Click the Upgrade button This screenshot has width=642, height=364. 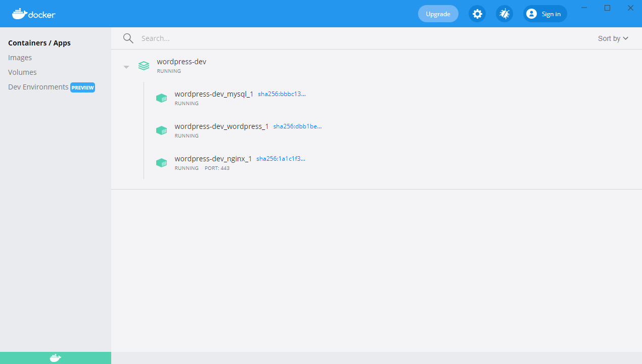coord(438,14)
